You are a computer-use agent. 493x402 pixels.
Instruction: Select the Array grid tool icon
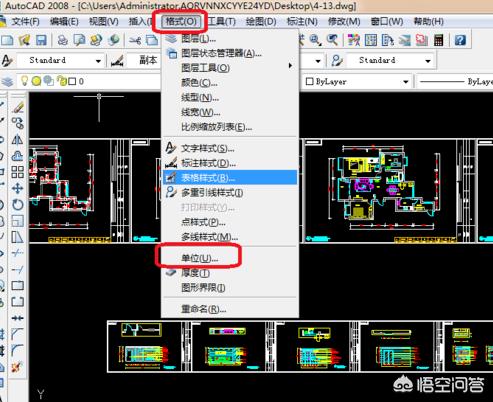point(17,172)
